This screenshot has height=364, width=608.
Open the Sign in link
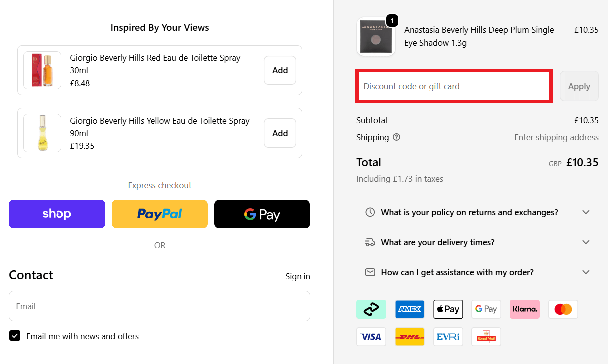(x=298, y=276)
